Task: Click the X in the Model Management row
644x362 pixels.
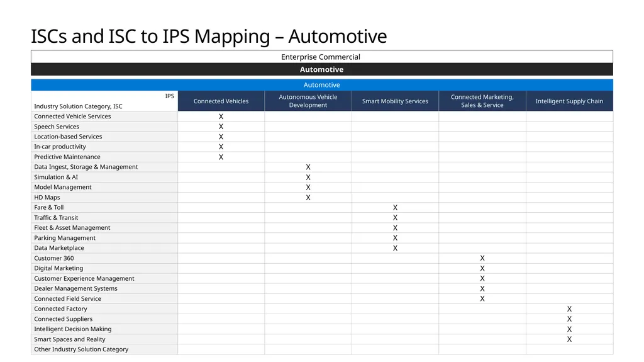Action: (308, 187)
